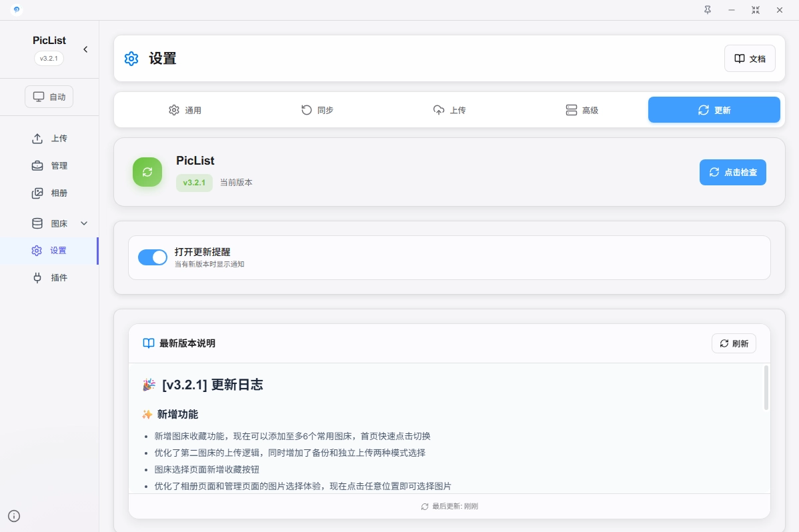Open the 高级 settings tab
Viewport: 799px width, 532px height.
click(x=582, y=110)
